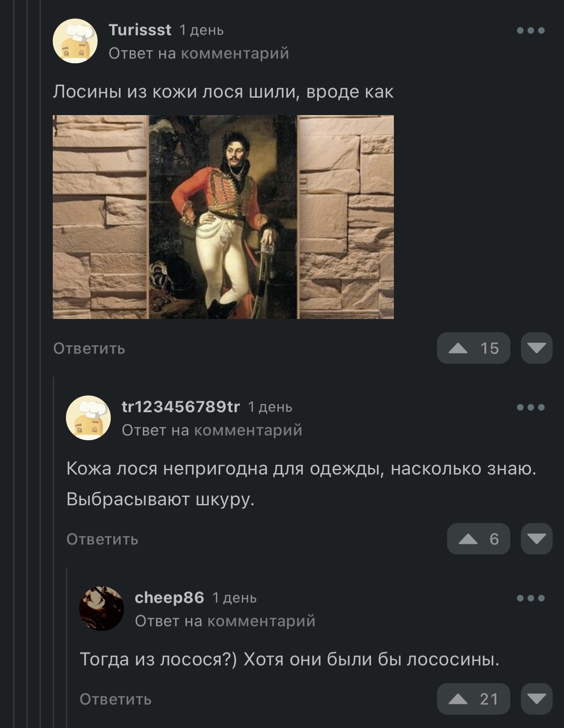Downvote Turissst's comment
The width and height of the screenshot is (564, 728).
click(536, 348)
